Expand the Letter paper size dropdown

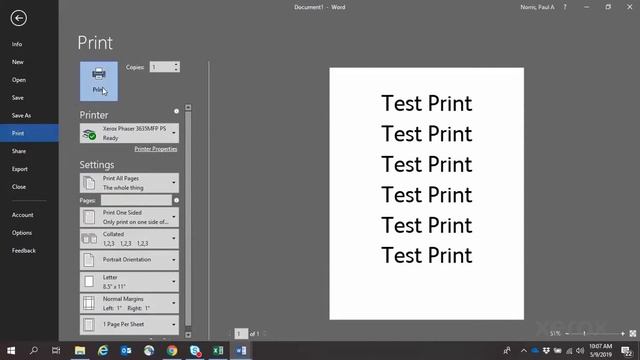point(129,282)
